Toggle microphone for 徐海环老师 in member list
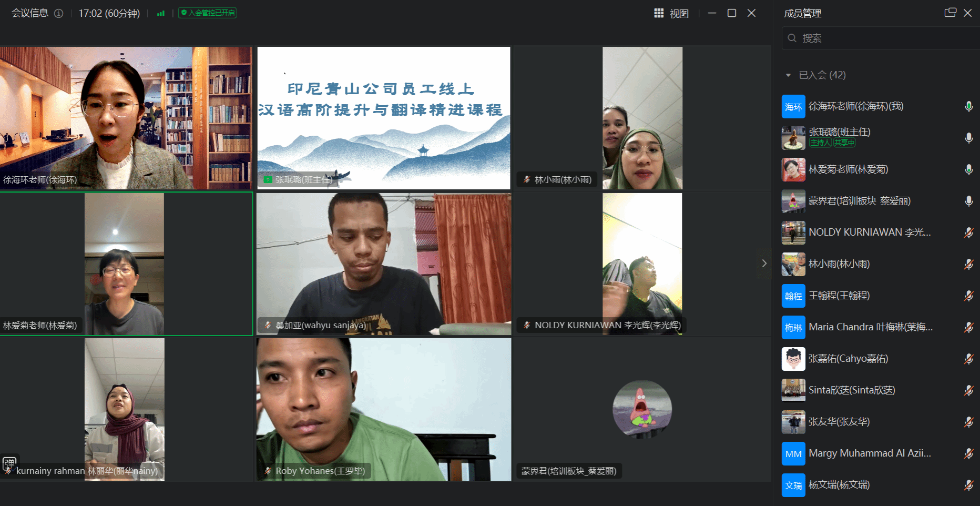Screen dimensions: 980x506 click(x=968, y=106)
